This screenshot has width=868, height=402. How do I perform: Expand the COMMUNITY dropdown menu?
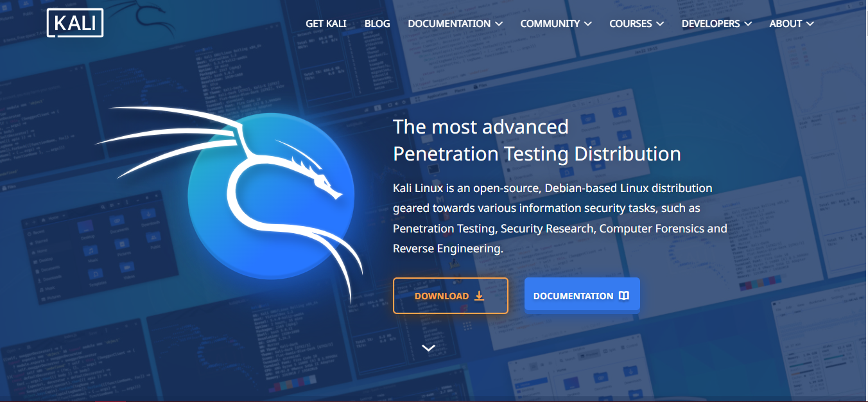pyautogui.click(x=556, y=23)
